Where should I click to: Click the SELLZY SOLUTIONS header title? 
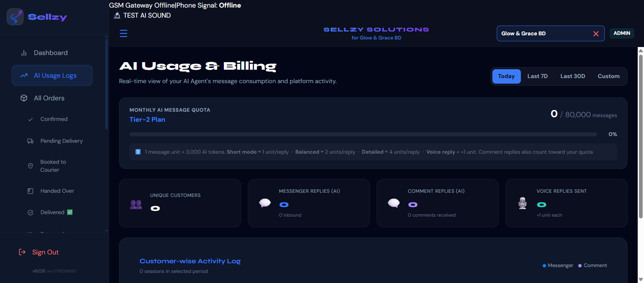[x=376, y=29]
